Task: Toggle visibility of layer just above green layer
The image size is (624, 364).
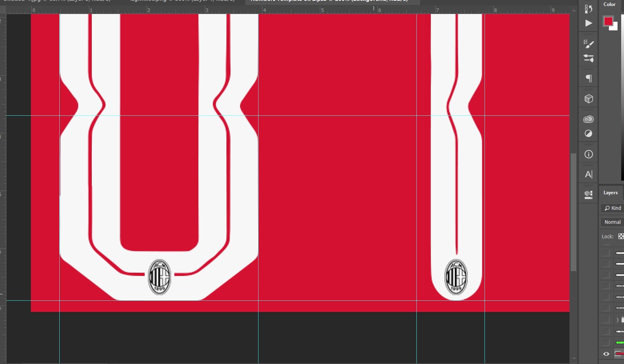Action: (606, 332)
